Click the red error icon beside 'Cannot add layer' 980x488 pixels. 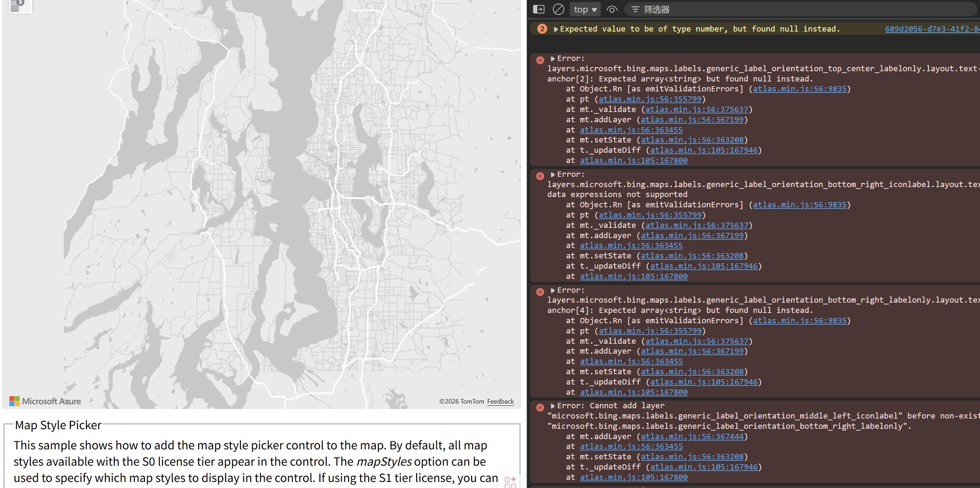(x=540, y=407)
